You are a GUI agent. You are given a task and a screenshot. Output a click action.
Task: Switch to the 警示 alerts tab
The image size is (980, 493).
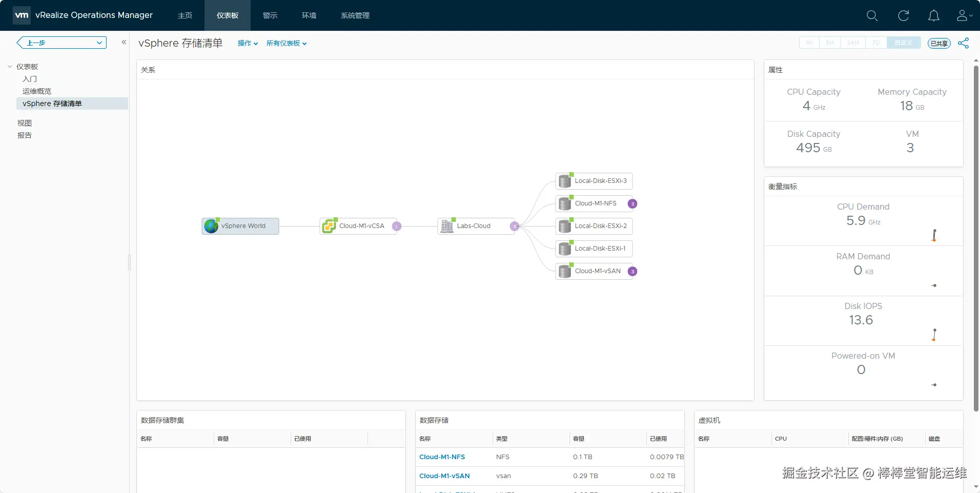(270, 15)
